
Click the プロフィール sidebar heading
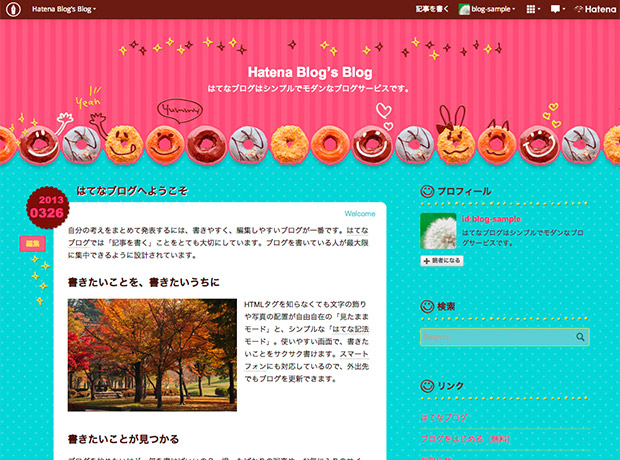(464, 191)
